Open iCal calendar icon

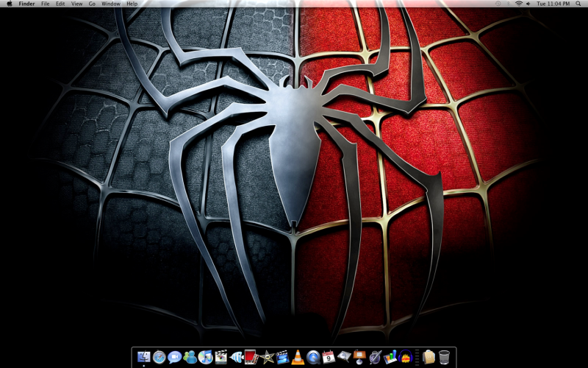click(329, 357)
